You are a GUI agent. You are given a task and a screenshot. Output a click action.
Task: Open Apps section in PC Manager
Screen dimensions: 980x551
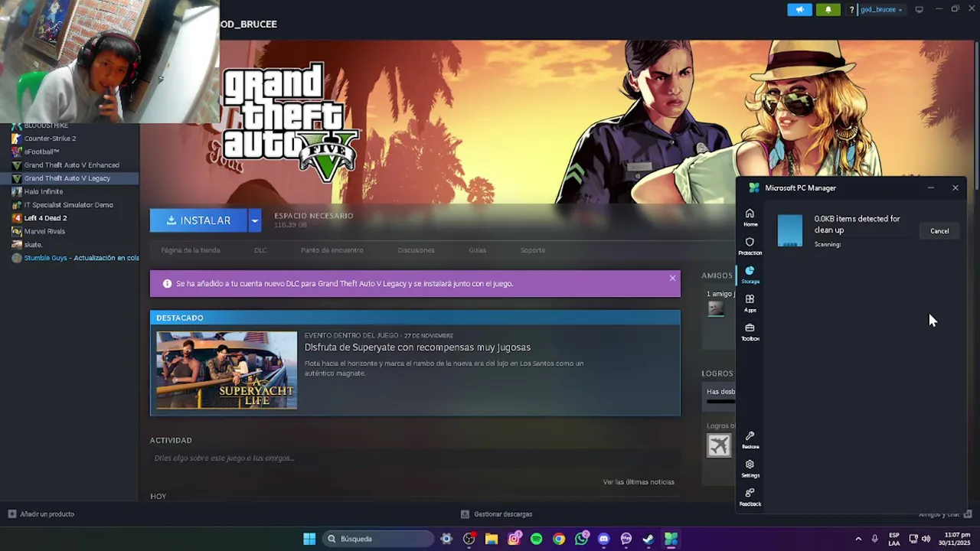click(750, 303)
